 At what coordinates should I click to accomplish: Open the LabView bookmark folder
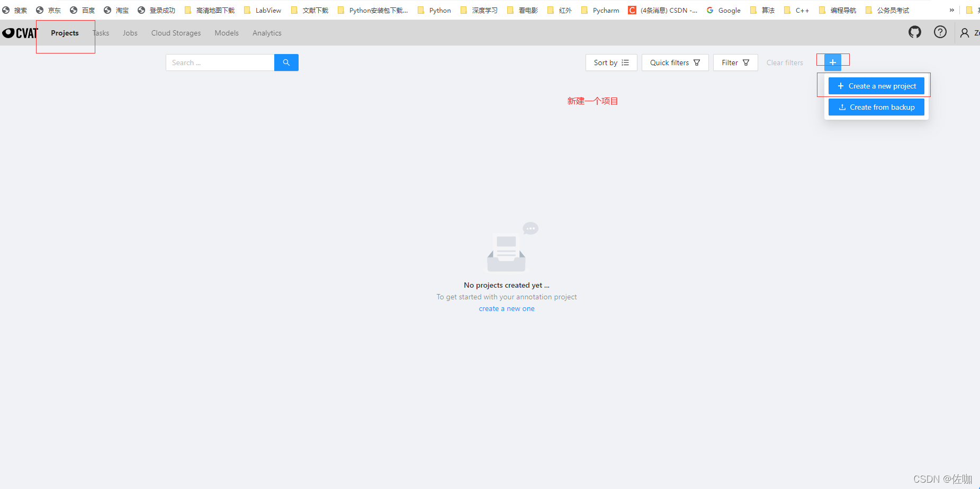pos(263,10)
